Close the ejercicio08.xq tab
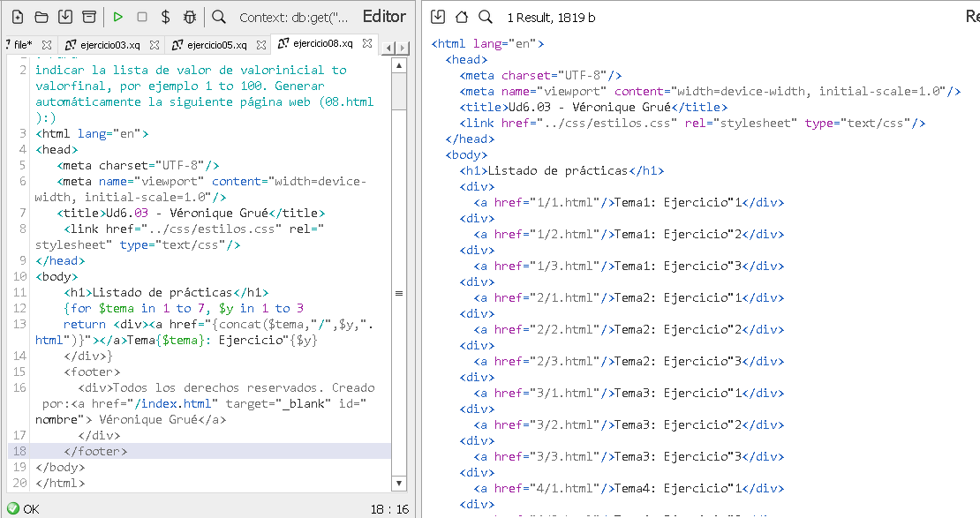 (367, 43)
